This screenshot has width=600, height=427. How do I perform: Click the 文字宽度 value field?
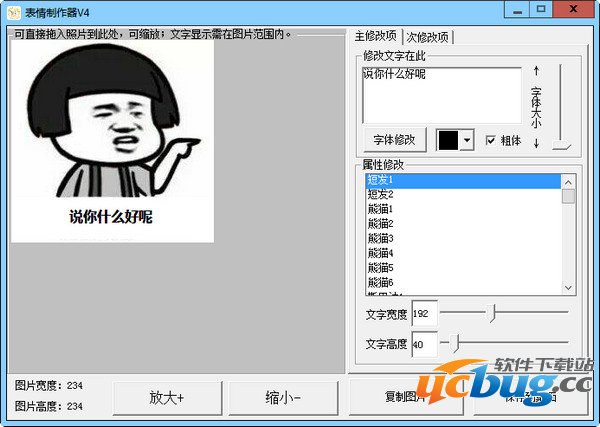(423, 313)
